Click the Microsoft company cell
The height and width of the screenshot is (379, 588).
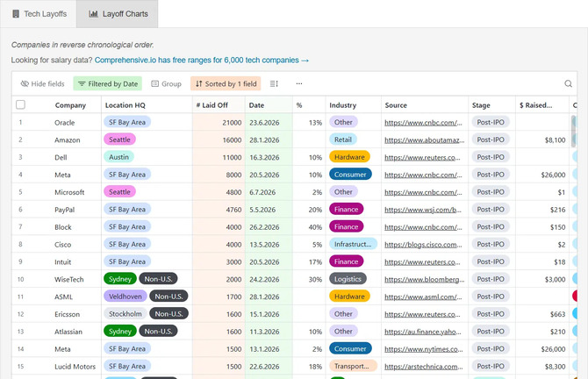coord(69,192)
